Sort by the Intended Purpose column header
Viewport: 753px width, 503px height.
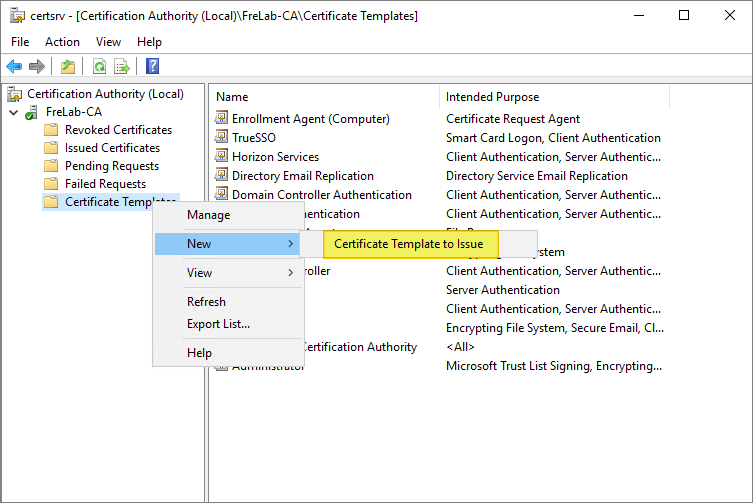[492, 97]
